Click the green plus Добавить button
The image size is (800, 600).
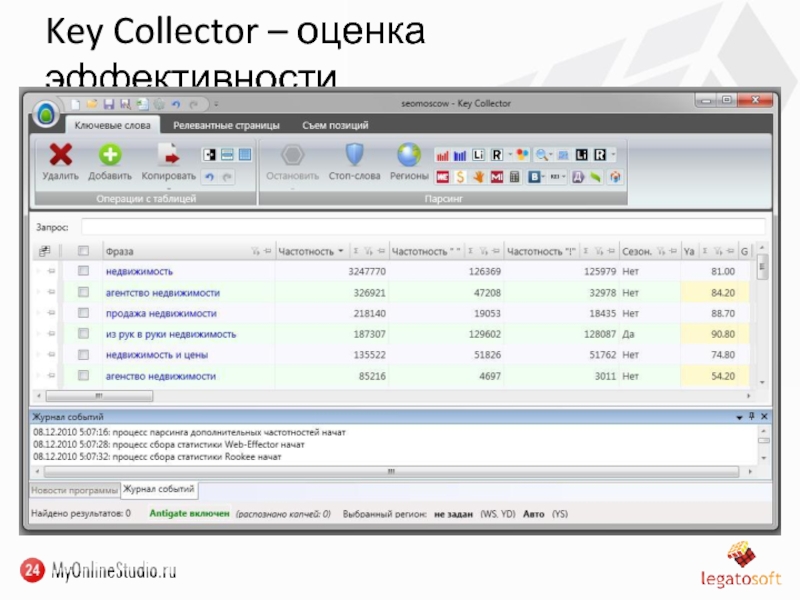click(110, 162)
